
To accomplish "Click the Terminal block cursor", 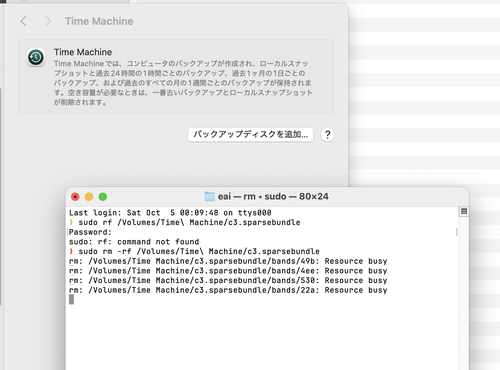I will 71,300.
